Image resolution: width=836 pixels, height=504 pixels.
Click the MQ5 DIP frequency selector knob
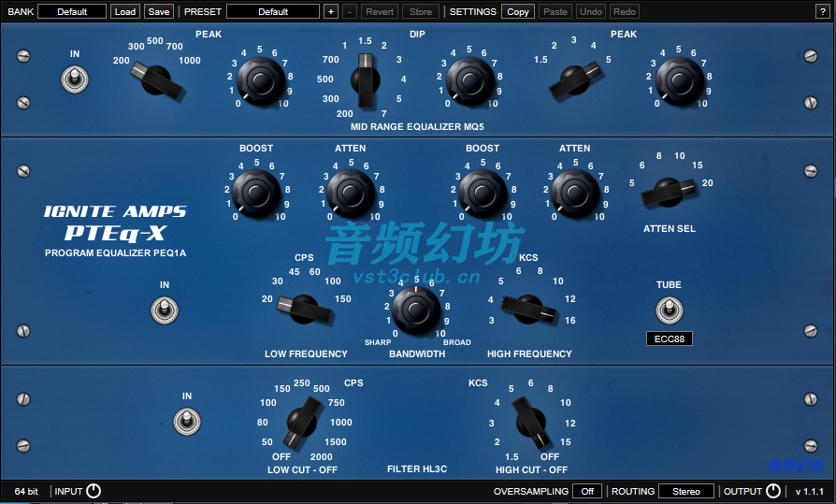coord(366,80)
